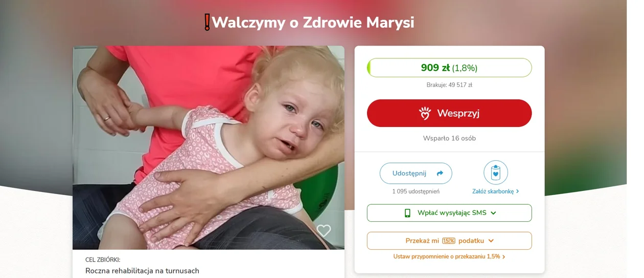The image size is (644, 278).
Task: Click the 909 zł donation progress bar
Action: [x=449, y=68]
